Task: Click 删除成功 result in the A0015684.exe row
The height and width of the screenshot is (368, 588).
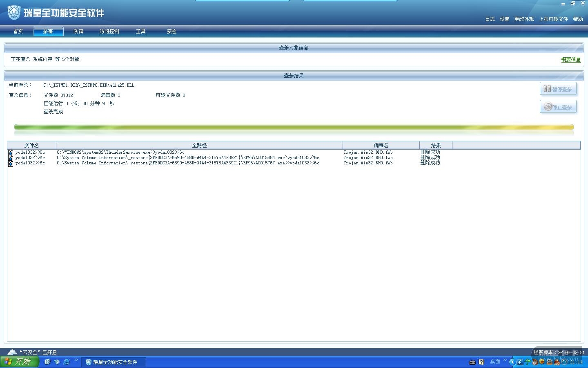Action: (430, 157)
